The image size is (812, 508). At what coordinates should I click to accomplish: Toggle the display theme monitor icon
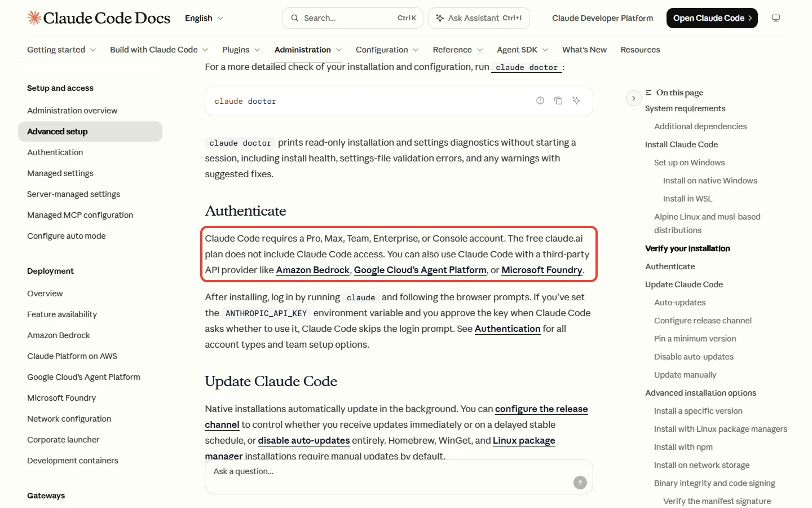click(776, 18)
